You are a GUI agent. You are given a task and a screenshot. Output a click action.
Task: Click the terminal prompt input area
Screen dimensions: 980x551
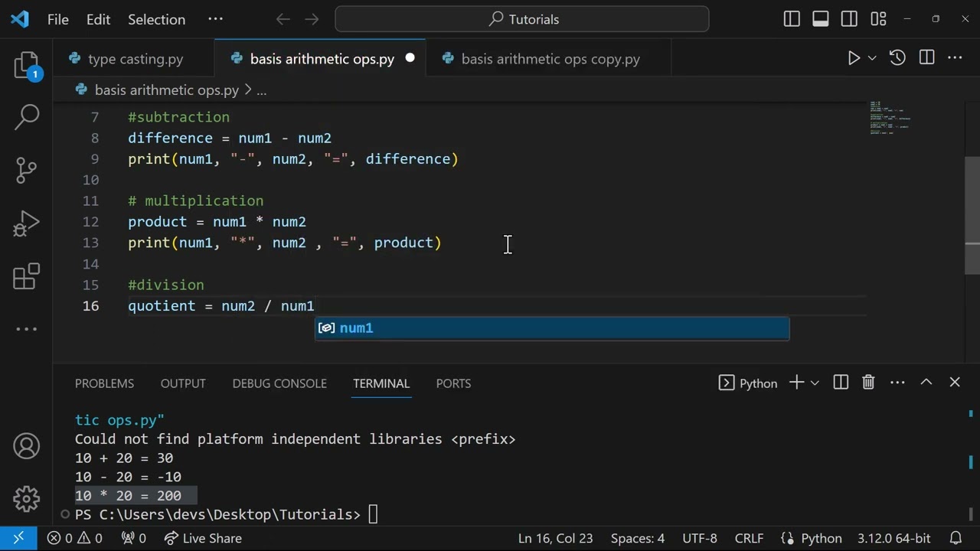click(373, 514)
